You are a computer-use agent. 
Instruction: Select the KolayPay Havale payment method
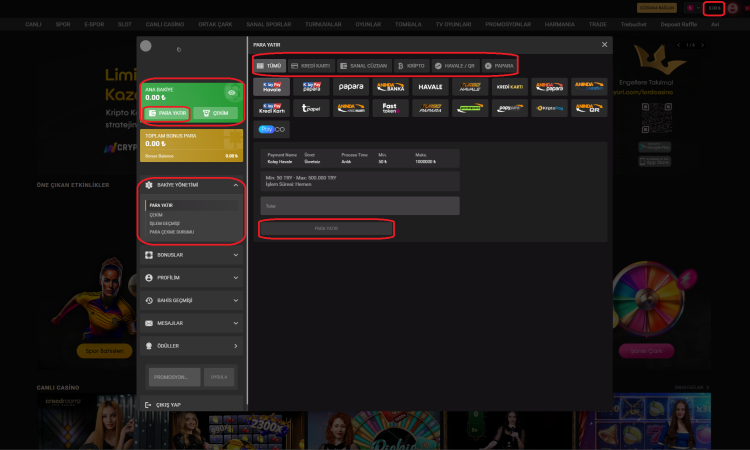(x=271, y=87)
